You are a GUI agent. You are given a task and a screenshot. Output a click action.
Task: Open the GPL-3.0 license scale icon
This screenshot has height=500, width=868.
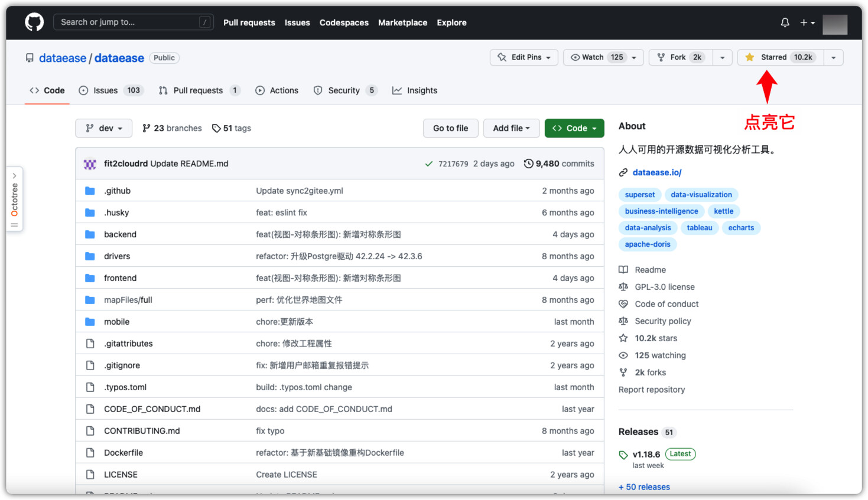point(623,287)
